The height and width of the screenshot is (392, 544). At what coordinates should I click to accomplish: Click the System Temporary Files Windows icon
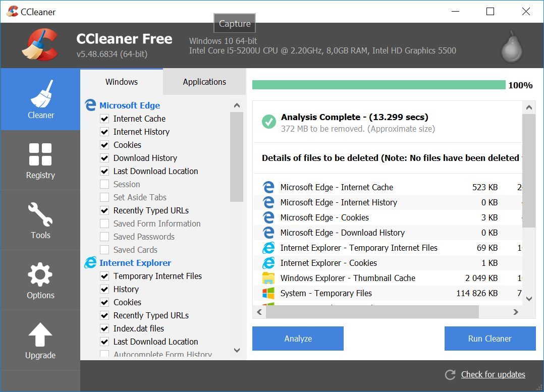pyautogui.click(x=268, y=293)
